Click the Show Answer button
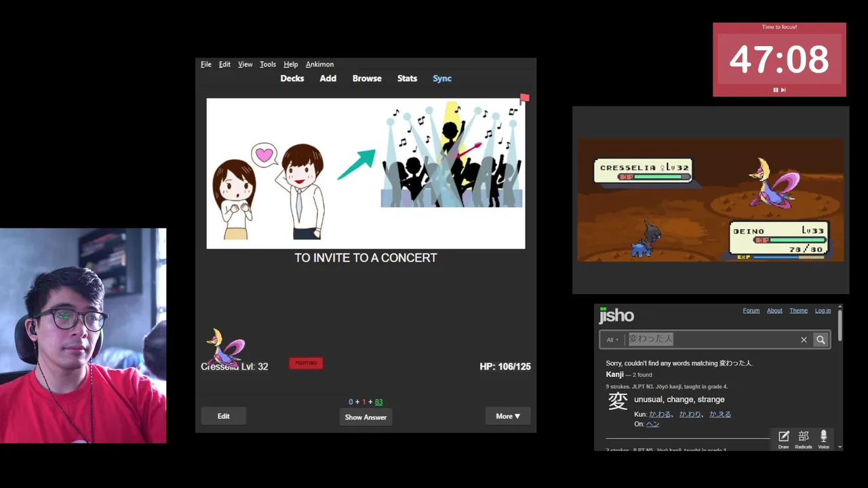 click(x=366, y=417)
